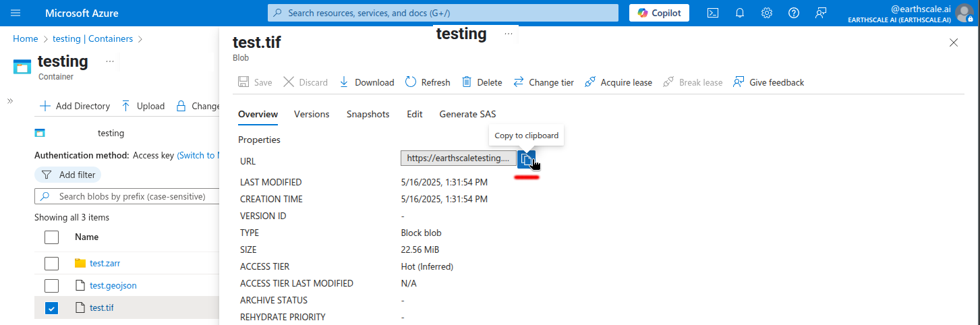Image resolution: width=980 pixels, height=325 pixels.
Task: Open the Azure portal hamburger menu
Action: pyautogui.click(x=16, y=13)
